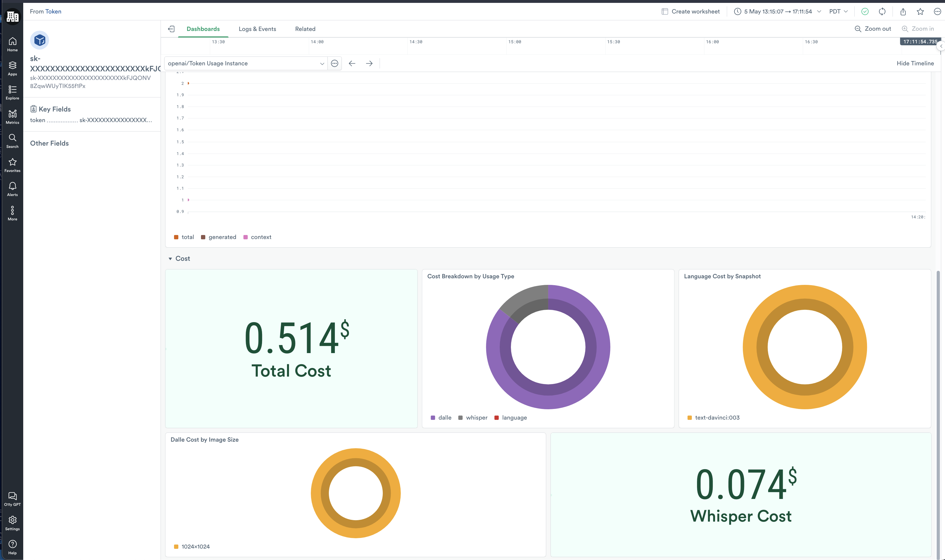This screenshot has width=945, height=560.
Task: Toggle whisper legend in cost breakdown
Action: (473, 418)
